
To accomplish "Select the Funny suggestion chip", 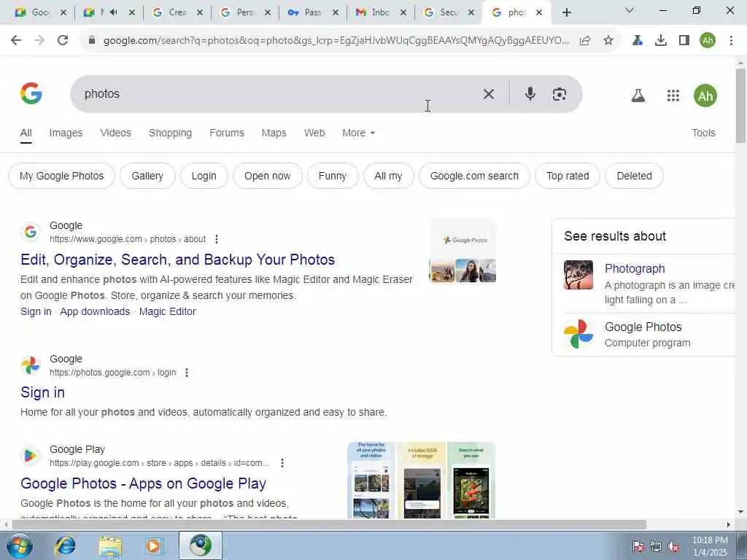I will 333,176.
